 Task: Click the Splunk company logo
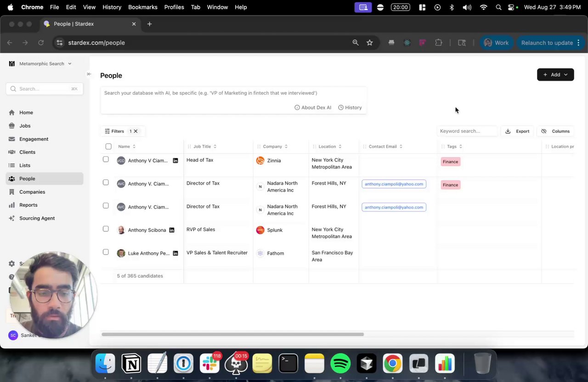point(260,230)
